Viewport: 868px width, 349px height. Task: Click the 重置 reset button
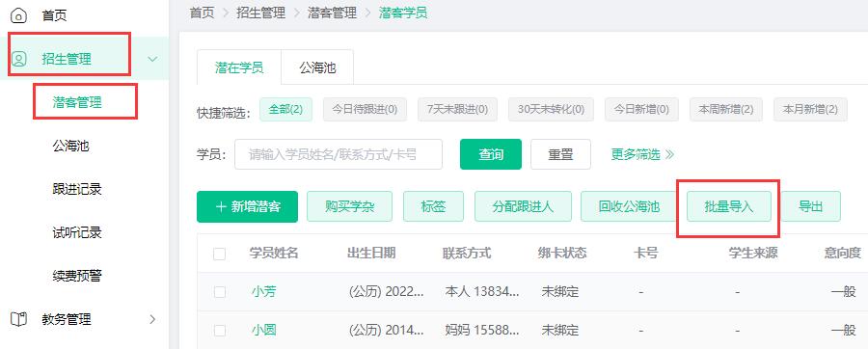tap(560, 154)
